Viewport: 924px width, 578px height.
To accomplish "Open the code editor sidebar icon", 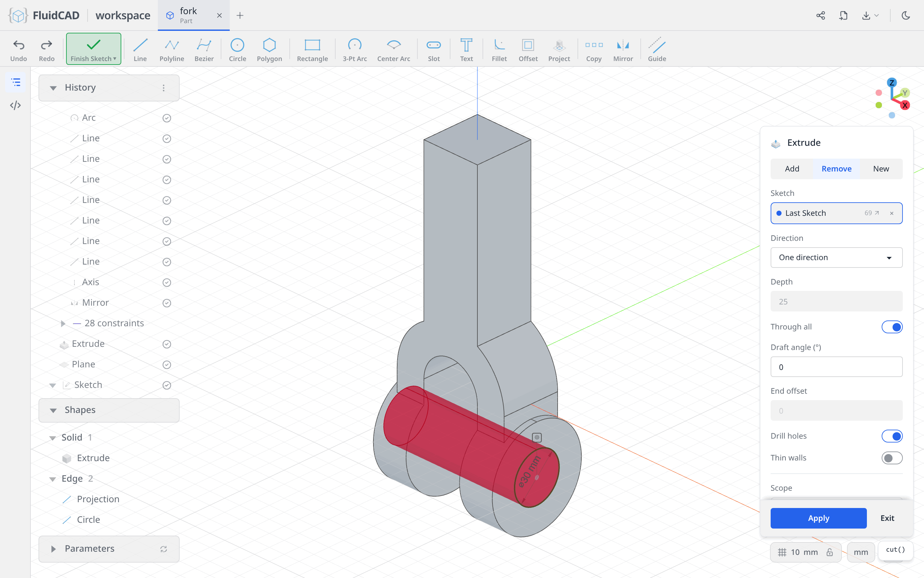I will [x=15, y=105].
